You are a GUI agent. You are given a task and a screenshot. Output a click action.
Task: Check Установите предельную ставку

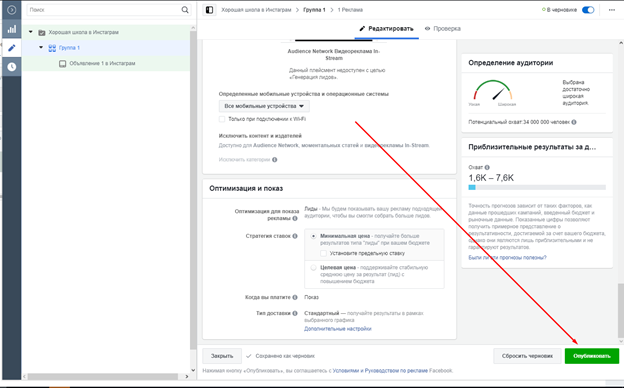pos(323,253)
